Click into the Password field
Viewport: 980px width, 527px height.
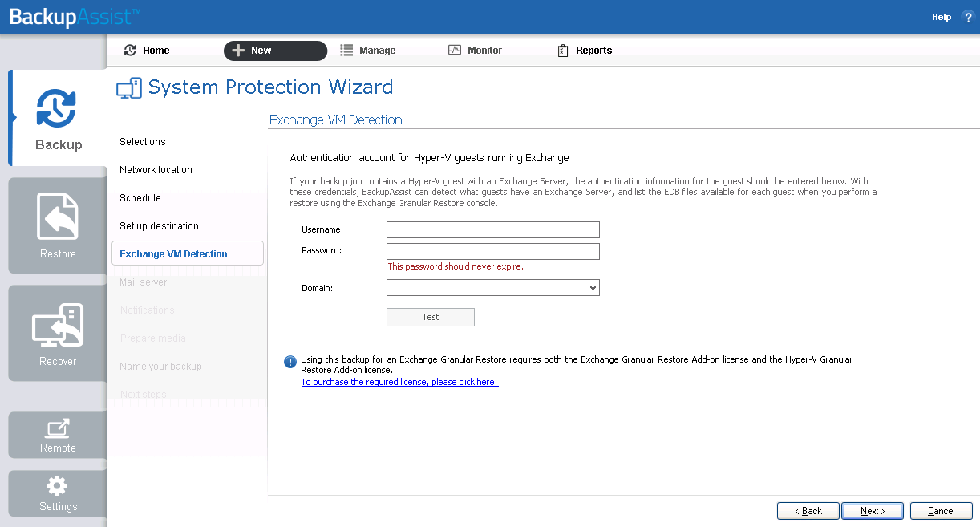tap(493, 252)
